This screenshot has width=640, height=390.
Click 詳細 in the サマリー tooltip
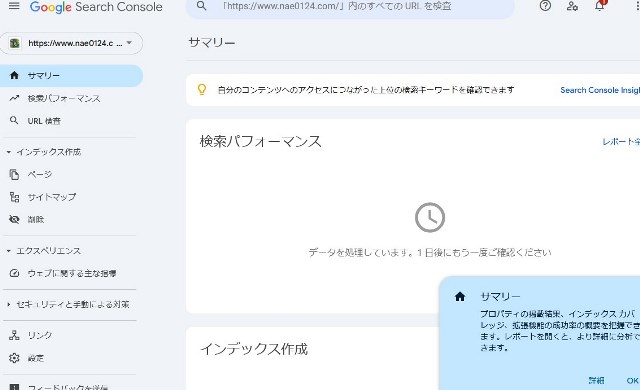click(596, 381)
